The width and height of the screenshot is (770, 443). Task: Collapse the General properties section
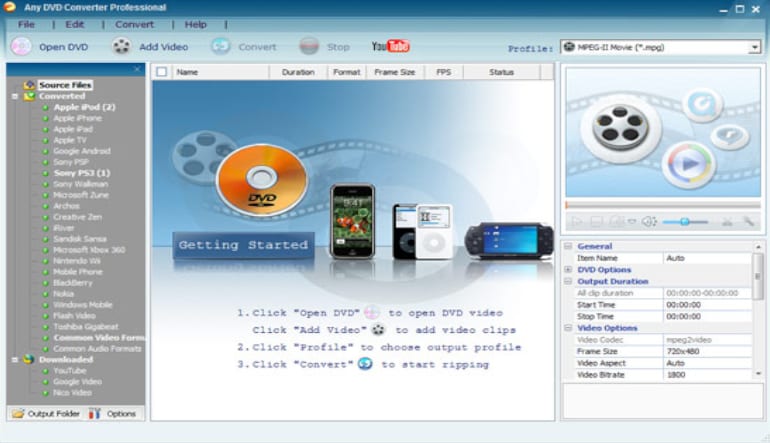coord(568,246)
